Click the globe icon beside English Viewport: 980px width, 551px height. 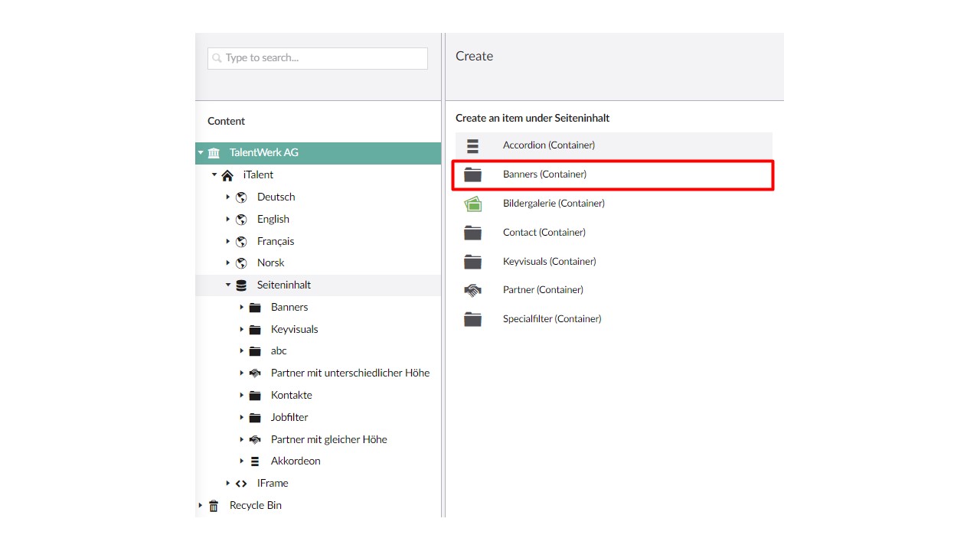(x=241, y=220)
